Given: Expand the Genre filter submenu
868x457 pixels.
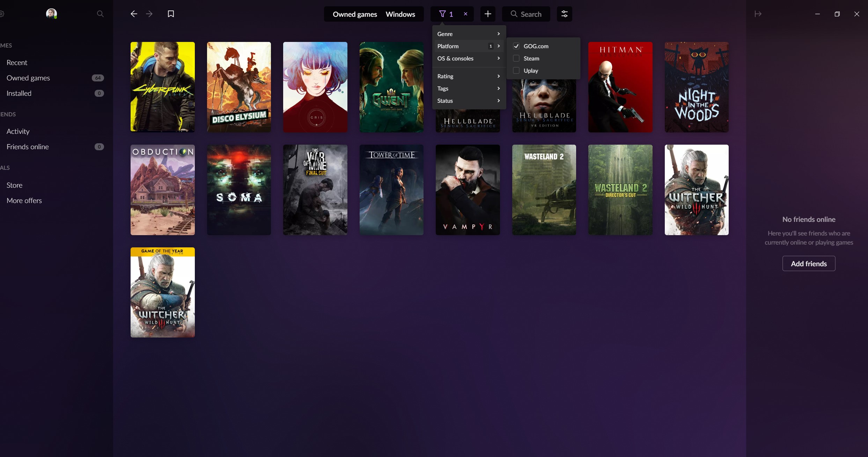Looking at the screenshot, I should [x=469, y=34].
